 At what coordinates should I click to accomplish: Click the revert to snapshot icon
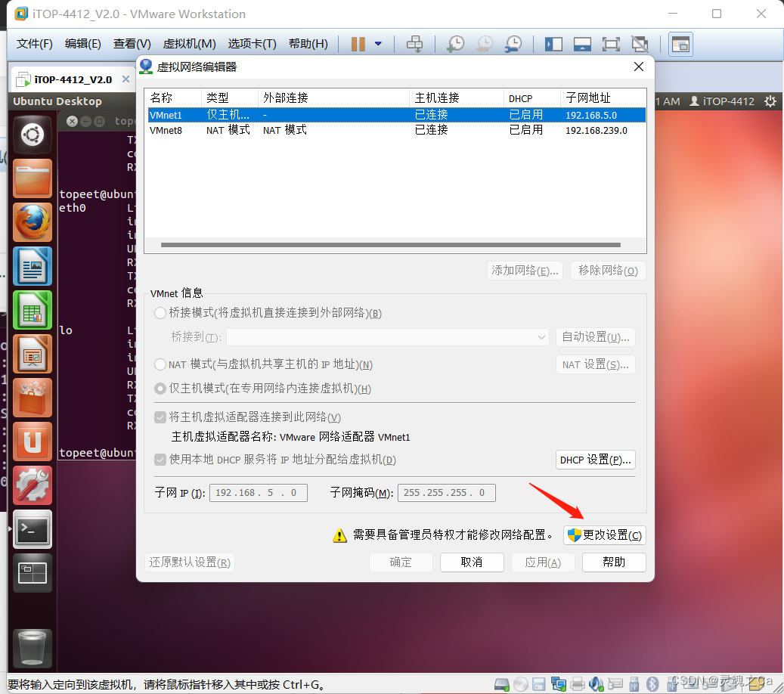(x=484, y=44)
